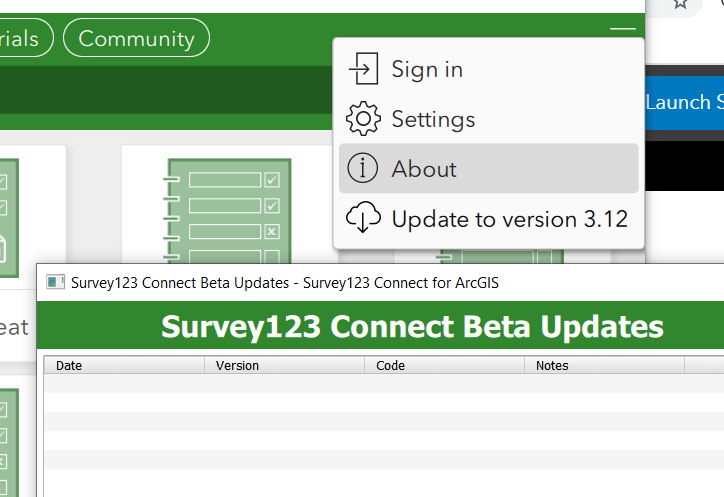This screenshot has height=497, width=724.
Task: Click the gear icon beside Settings
Action: point(363,119)
